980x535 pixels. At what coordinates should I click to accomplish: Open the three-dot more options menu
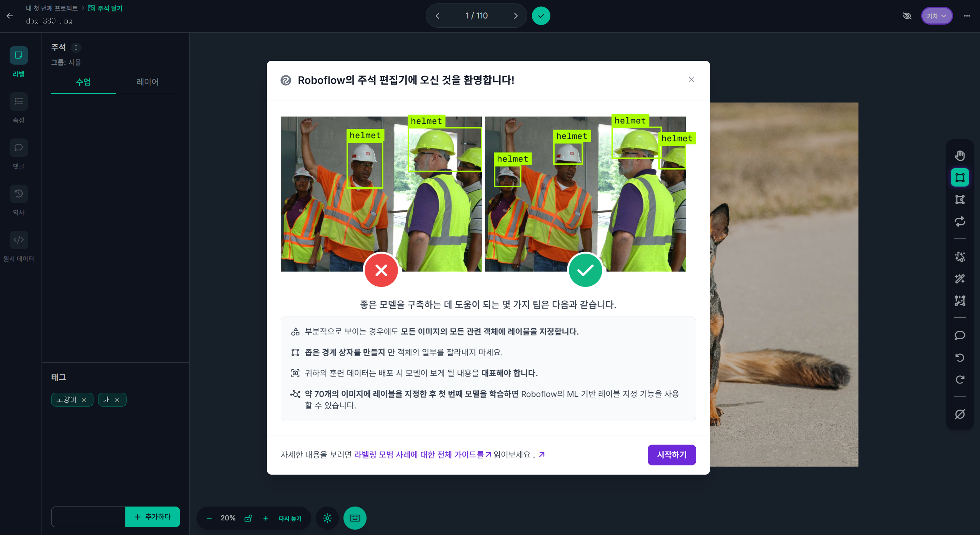(x=967, y=16)
